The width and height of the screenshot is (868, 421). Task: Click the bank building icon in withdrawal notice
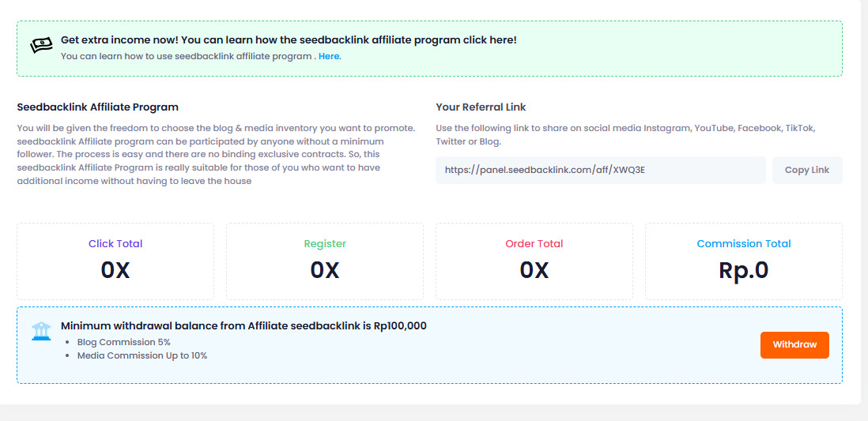41,331
